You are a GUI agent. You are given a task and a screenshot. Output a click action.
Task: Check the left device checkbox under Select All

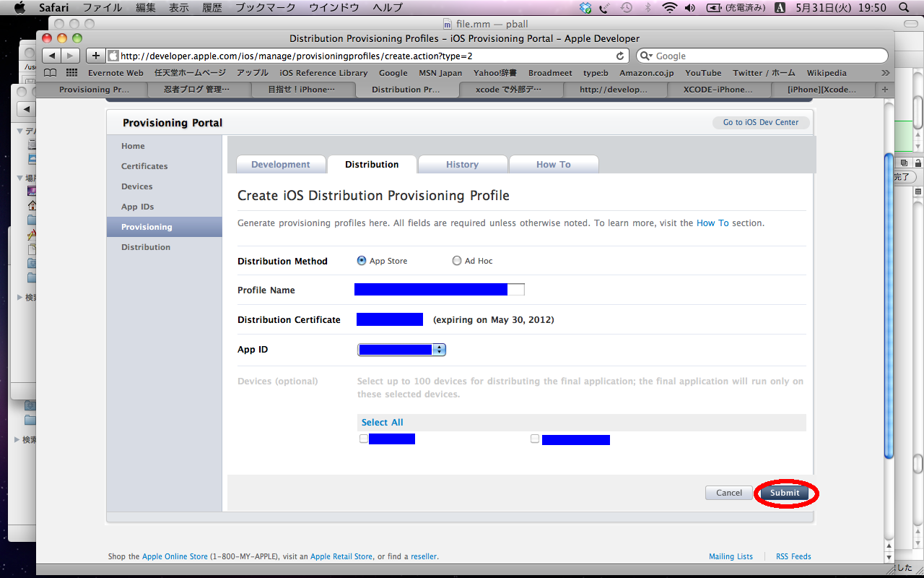coord(364,439)
